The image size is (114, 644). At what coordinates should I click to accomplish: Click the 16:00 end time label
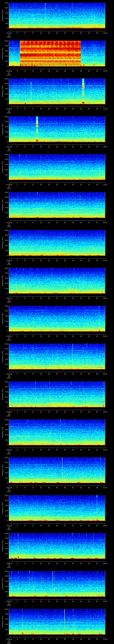105,71
